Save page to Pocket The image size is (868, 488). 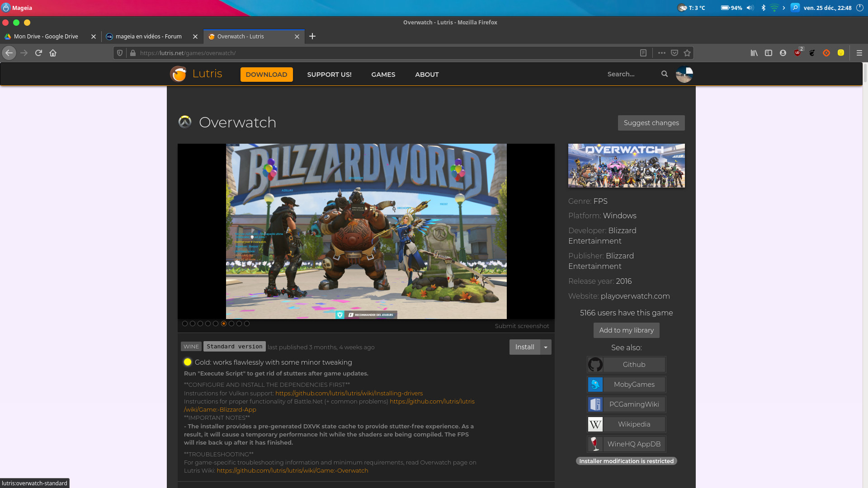[675, 53]
